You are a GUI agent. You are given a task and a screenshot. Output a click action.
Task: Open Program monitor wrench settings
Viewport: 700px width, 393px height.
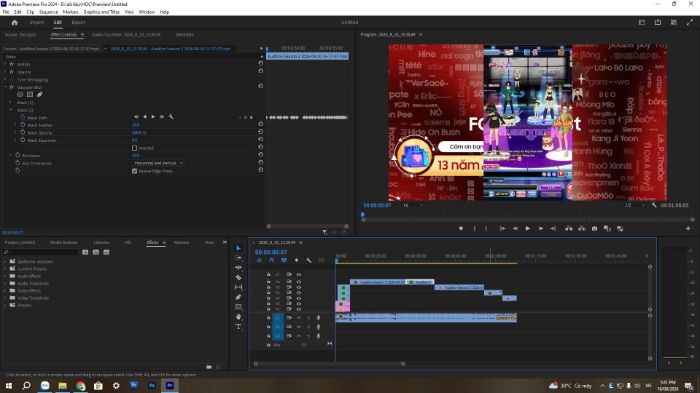[x=654, y=205]
